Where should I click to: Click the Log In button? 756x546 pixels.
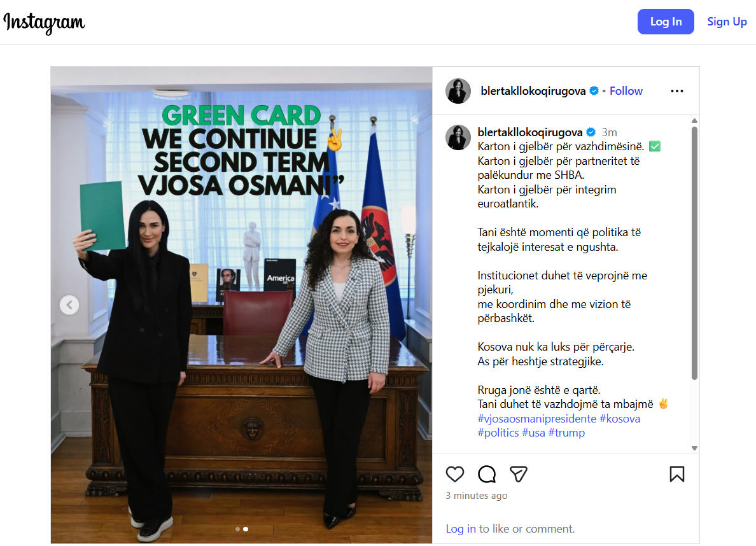(x=666, y=22)
